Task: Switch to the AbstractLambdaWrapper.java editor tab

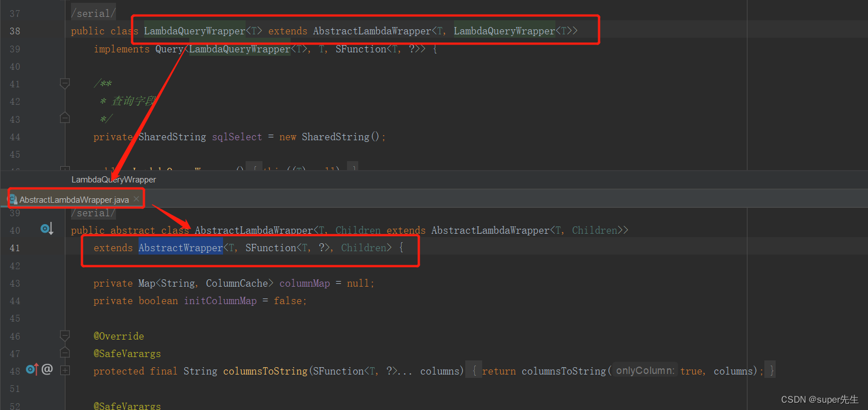Action: point(74,199)
